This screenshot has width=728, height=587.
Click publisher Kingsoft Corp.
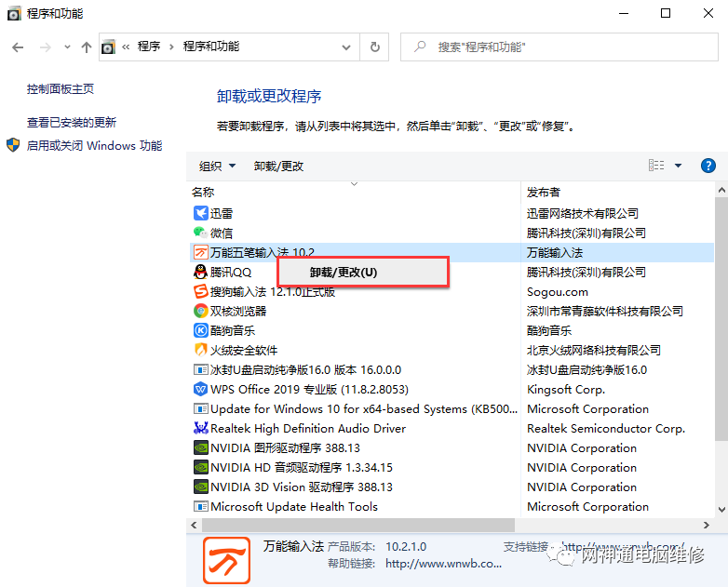[x=565, y=389]
